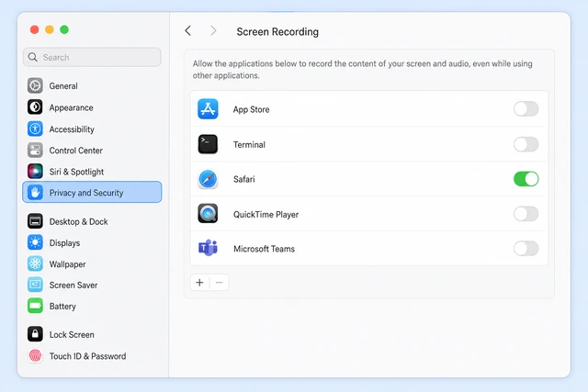Screen dimensions: 588x392
Task: Click the App Store app icon
Action: coord(208,109)
